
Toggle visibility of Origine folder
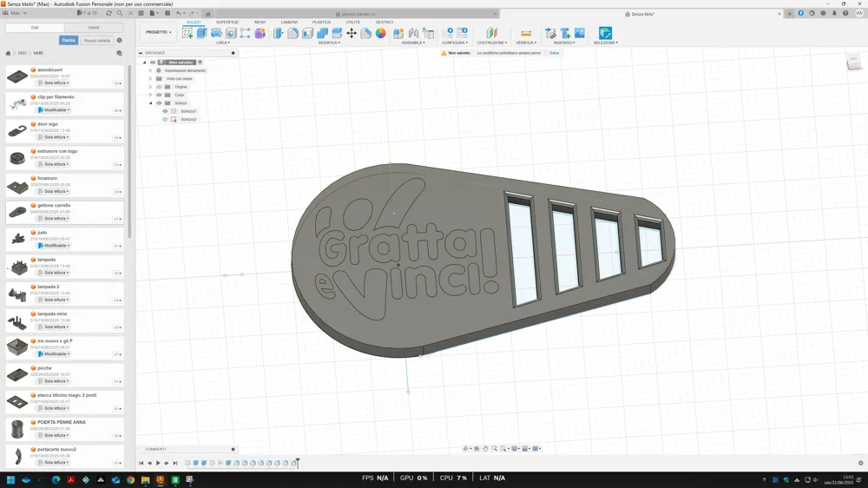click(159, 87)
